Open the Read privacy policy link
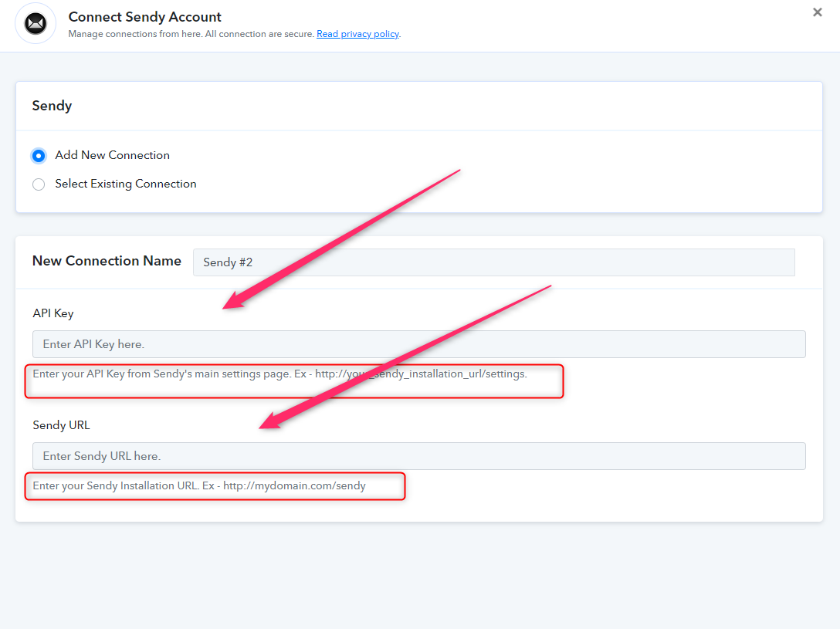 tap(358, 34)
